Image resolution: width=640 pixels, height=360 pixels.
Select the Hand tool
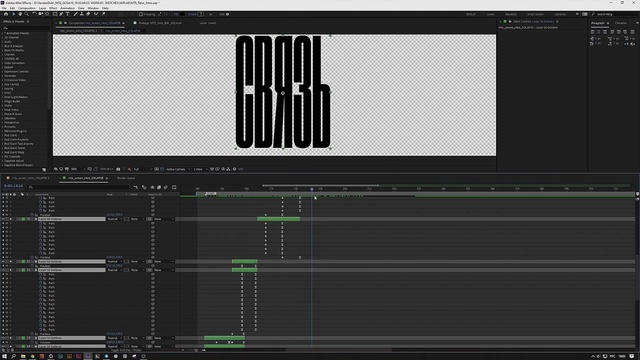[x=20, y=14]
